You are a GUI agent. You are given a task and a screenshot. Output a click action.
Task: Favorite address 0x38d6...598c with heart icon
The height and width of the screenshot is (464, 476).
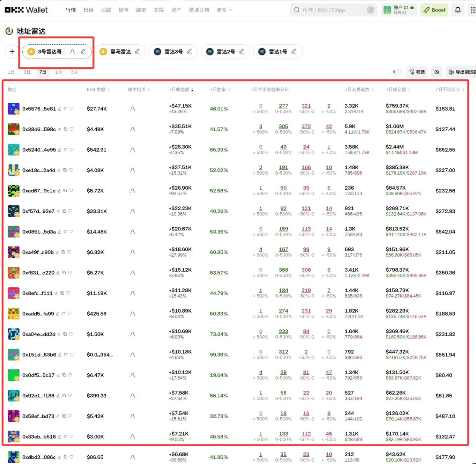[x=72, y=129]
